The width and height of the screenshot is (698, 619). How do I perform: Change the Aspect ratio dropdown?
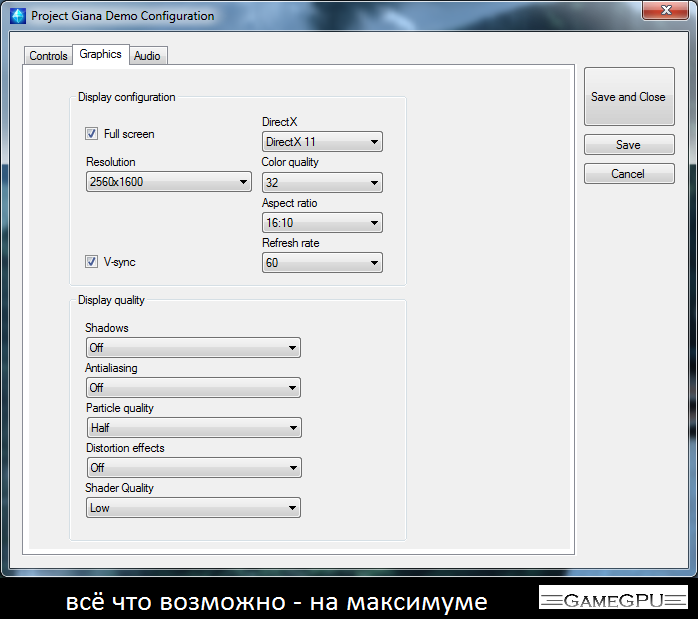[x=322, y=223]
